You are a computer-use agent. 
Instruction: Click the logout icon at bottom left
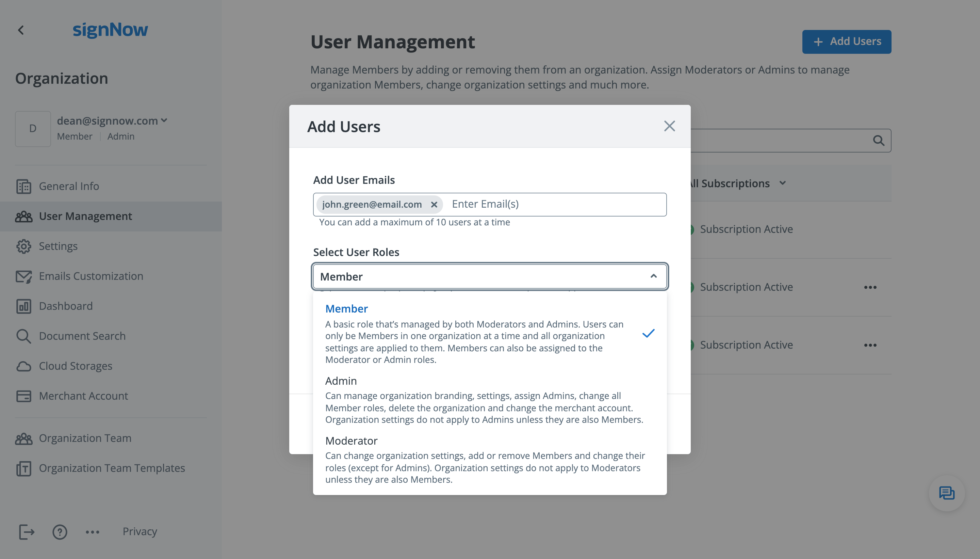click(27, 532)
